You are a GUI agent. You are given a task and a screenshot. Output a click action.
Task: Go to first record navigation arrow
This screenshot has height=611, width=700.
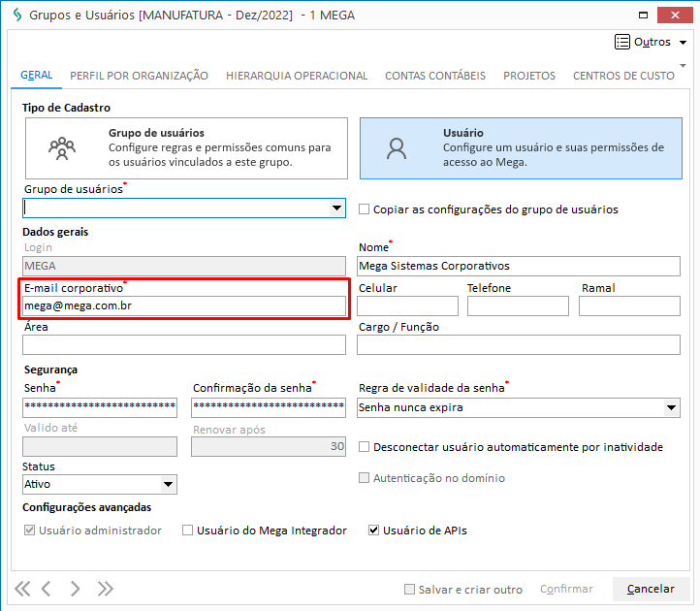coord(22,589)
